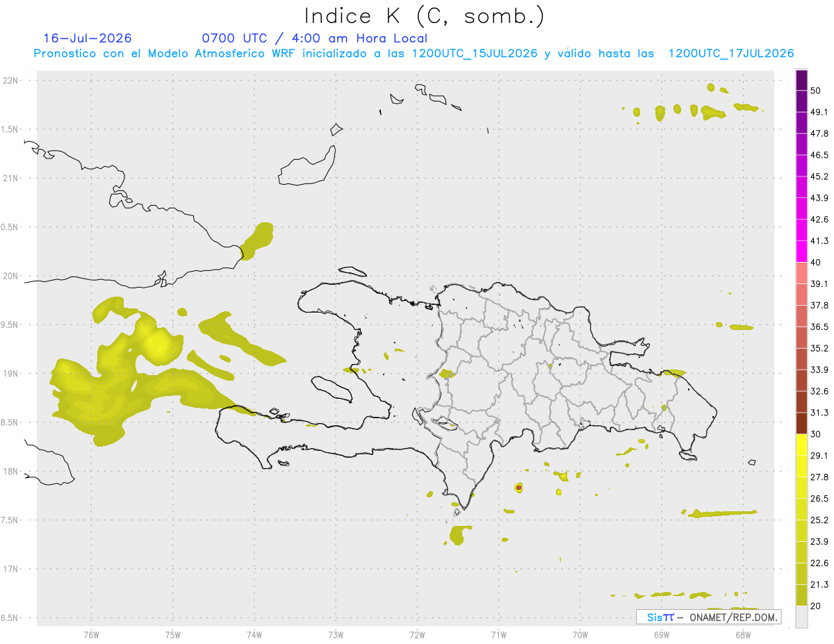Click the '17N' latitude label

pyautogui.click(x=10, y=569)
